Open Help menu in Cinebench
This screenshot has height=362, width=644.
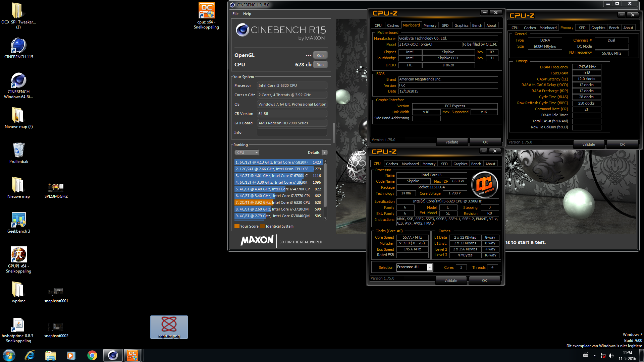(x=247, y=14)
